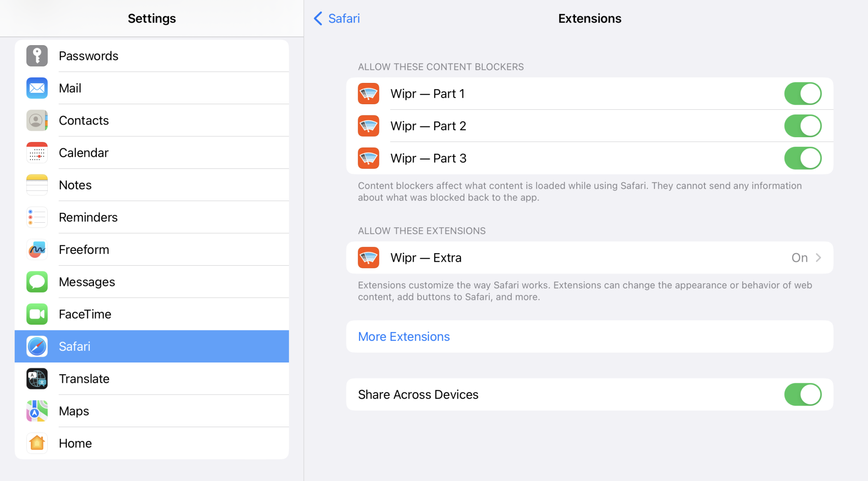Tap the FaceTime camera icon

pos(37,314)
